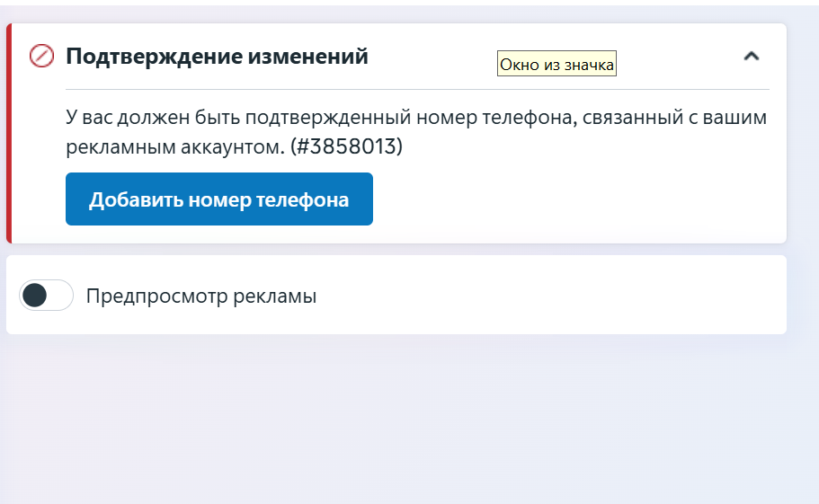Click the up-arrow chevron icon in the card header
This screenshot has width=819, height=504.
(752, 57)
